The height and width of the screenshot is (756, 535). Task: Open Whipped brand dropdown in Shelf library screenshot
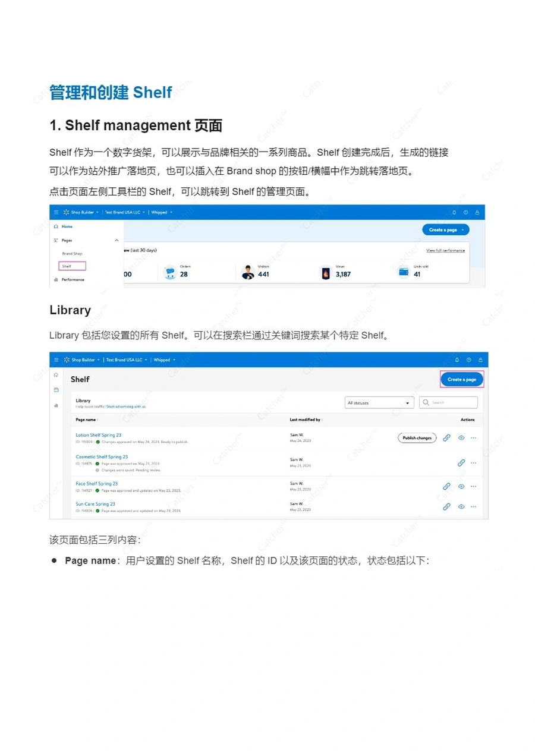(x=163, y=360)
